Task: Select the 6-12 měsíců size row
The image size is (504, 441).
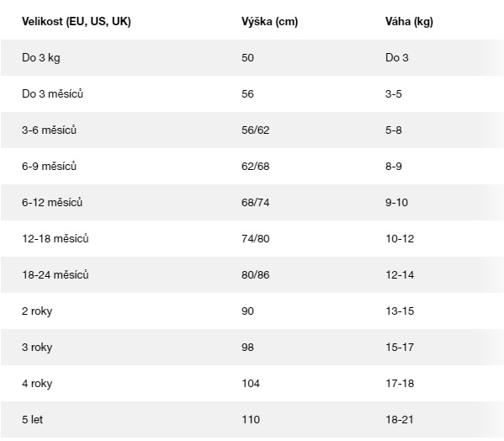Action: [x=252, y=203]
